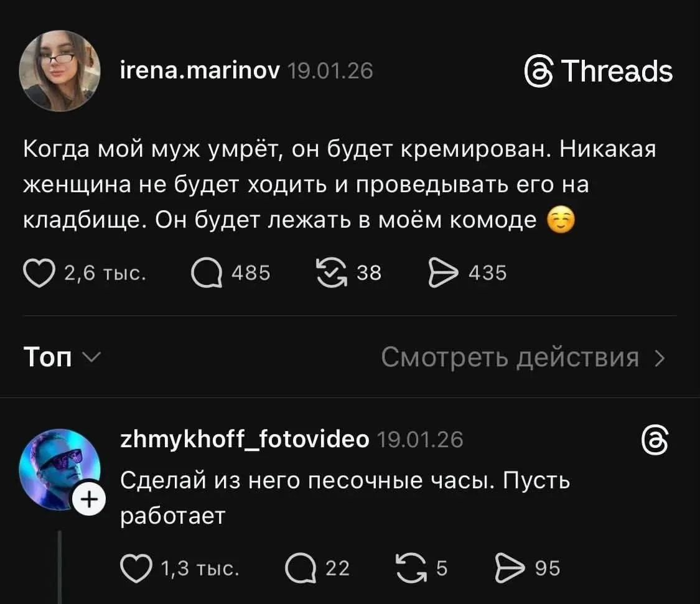Viewport: 700px width, 604px height.
Task: Open Смотреть действия activity link
Action: (523, 358)
